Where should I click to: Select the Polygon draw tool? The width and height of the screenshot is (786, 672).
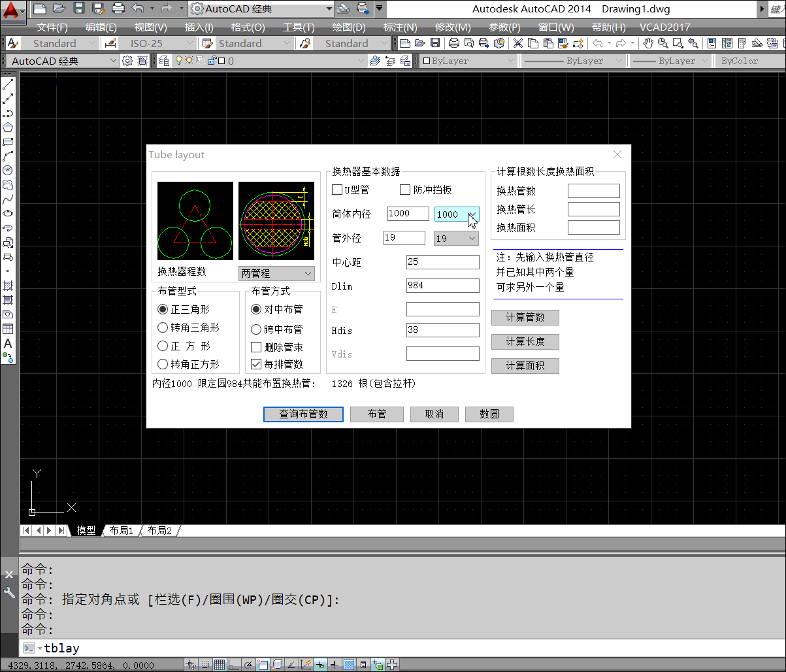8,127
